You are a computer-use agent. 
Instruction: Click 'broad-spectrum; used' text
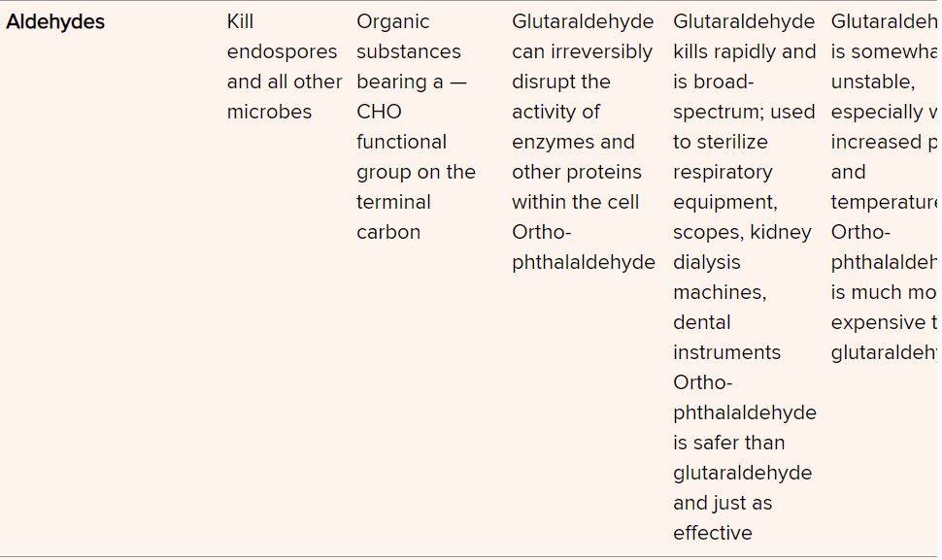tap(744, 97)
